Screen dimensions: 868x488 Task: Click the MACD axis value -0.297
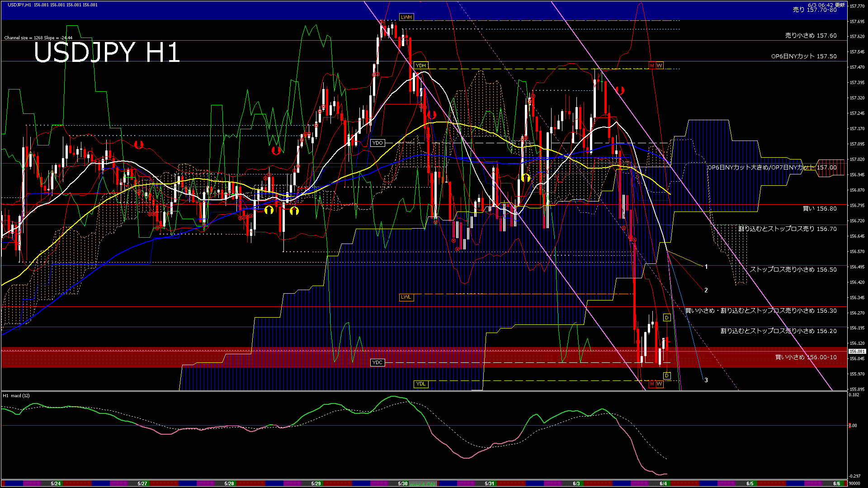[855, 476]
